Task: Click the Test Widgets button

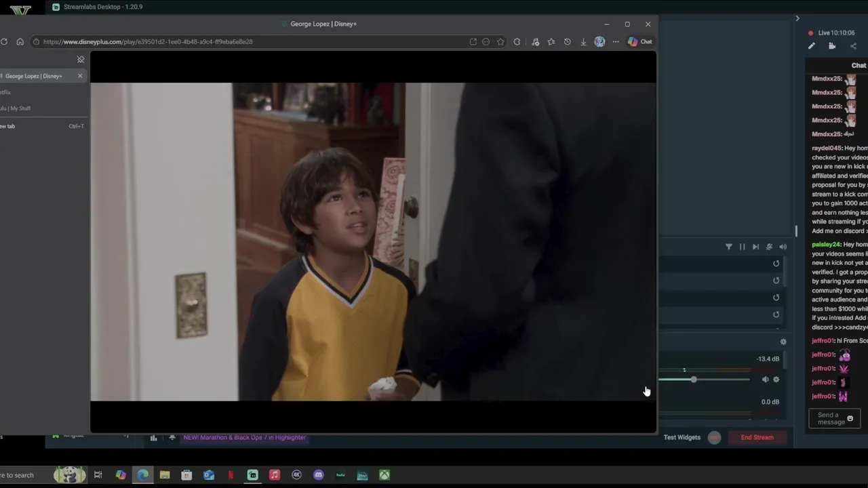Action: pos(682,437)
